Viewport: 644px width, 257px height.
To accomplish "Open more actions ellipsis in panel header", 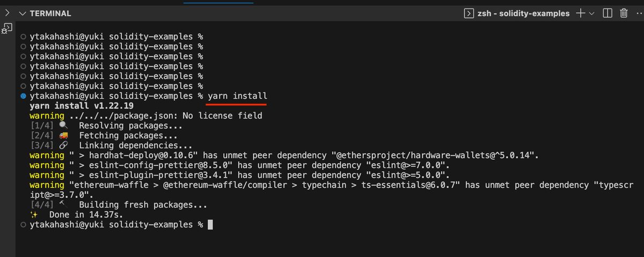I will click(640, 13).
